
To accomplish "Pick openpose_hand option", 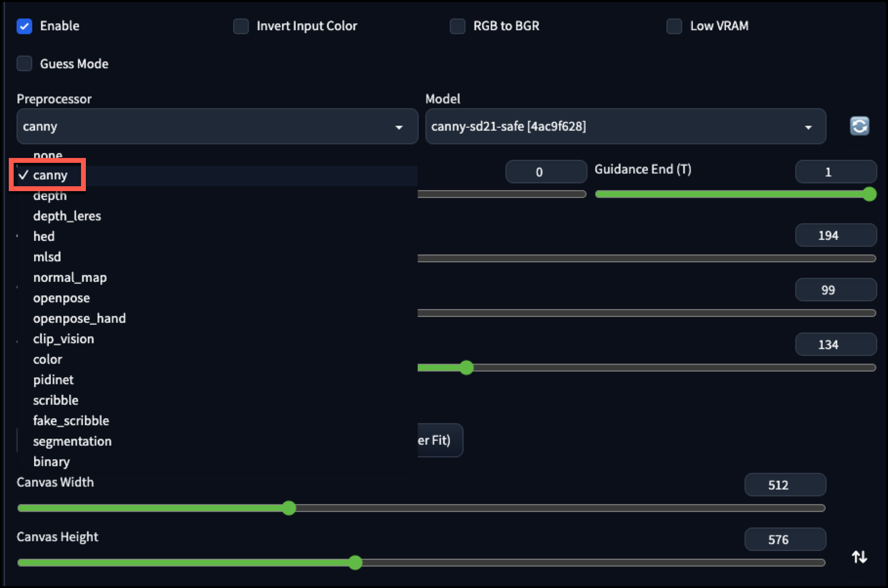I will click(217, 318).
